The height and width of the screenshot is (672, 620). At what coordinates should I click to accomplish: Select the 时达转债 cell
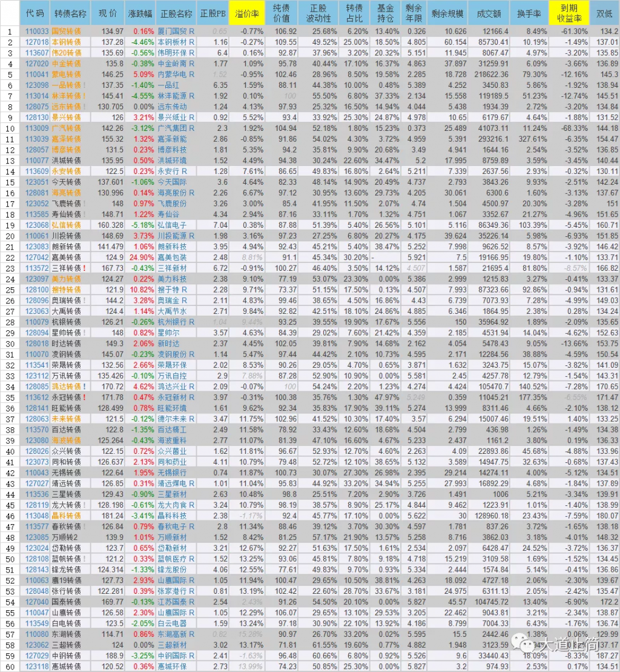point(67,344)
